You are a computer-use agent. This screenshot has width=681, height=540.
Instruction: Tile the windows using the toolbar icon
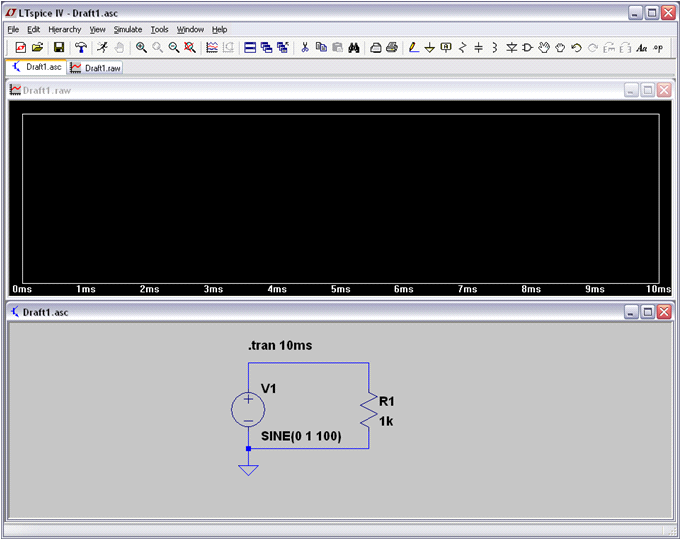pyautogui.click(x=250, y=47)
